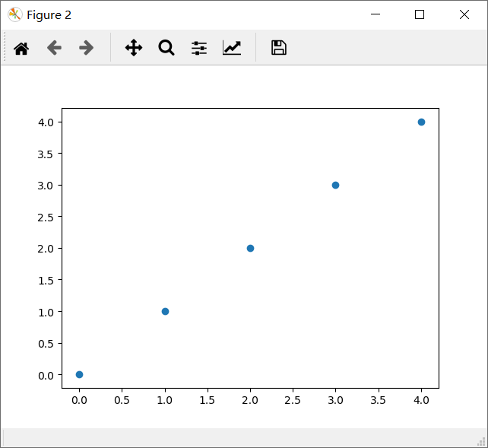The width and height of the screenshot is (488, 448).
Task: Minimize the Figure 2 window
Action: coord(376,14)
